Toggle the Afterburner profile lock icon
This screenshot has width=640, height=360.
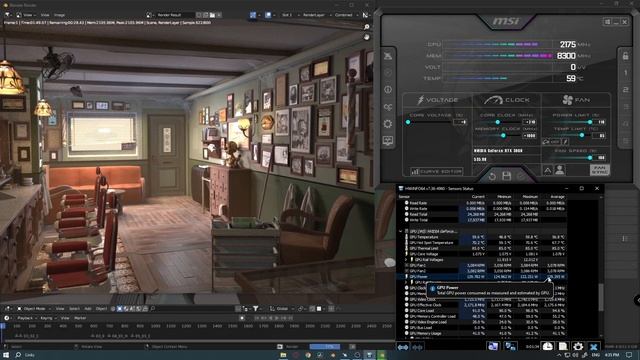point(625,56)
